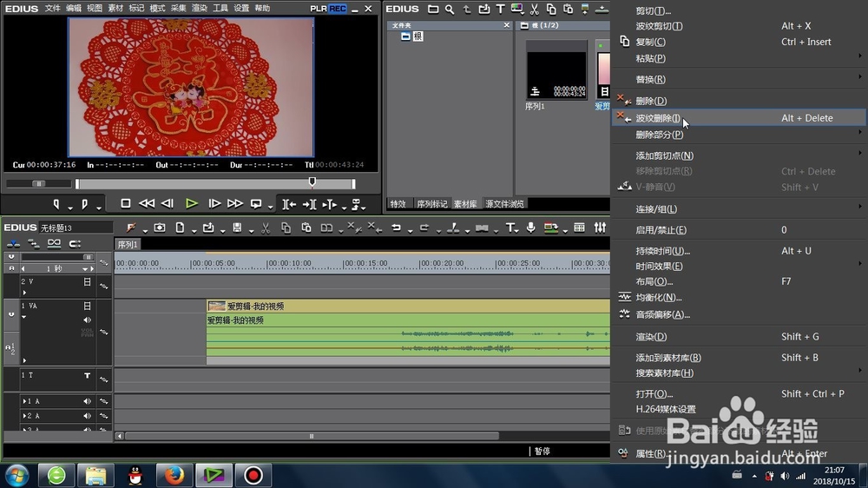Viewport: 868px width, 488px height.
Task: Set Out point marker icon
Action: pos(84,204)
